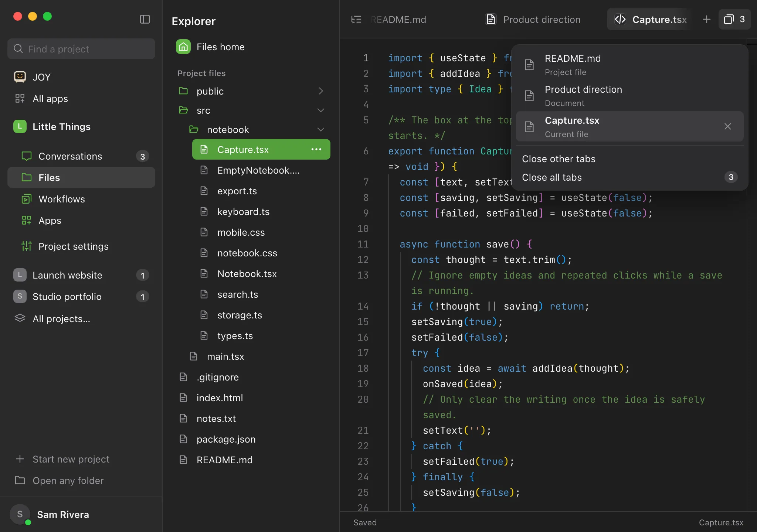Screen dimensions: 757x532
Task: Collapse the notebook folder chevron
Action: [x=321, y=129]
